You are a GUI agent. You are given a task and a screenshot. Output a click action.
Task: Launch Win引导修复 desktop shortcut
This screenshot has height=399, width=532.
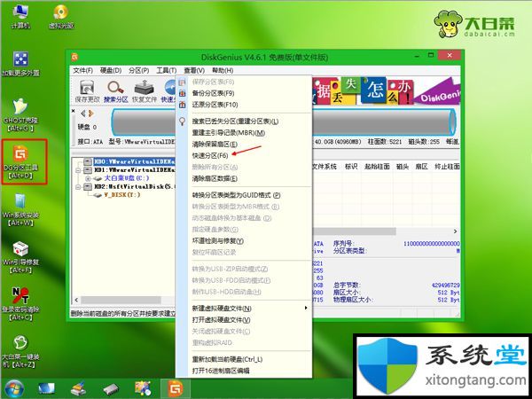(x=20, y=257)
